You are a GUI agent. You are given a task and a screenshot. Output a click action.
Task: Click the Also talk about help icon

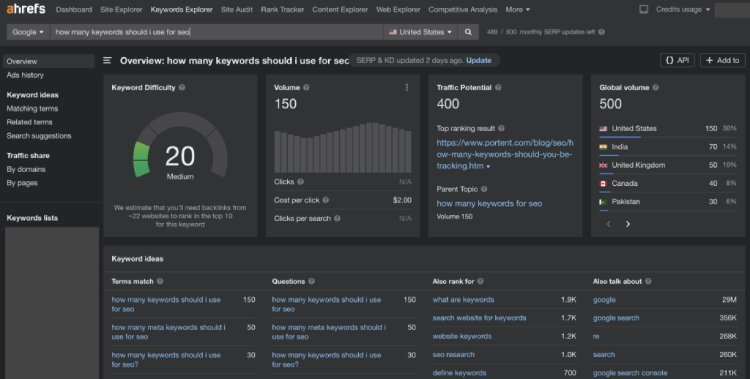click(x=648, y=281)
